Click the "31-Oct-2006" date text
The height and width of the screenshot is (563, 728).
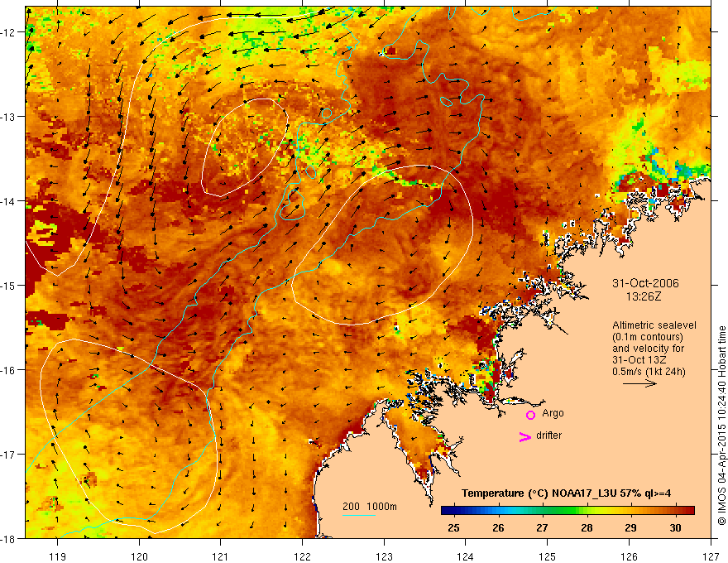click(645, 283)
